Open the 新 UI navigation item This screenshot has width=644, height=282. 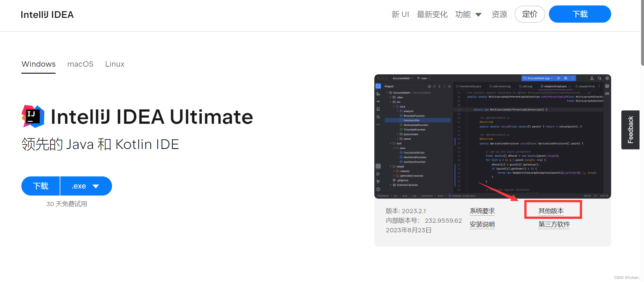[x=400, y=14]
